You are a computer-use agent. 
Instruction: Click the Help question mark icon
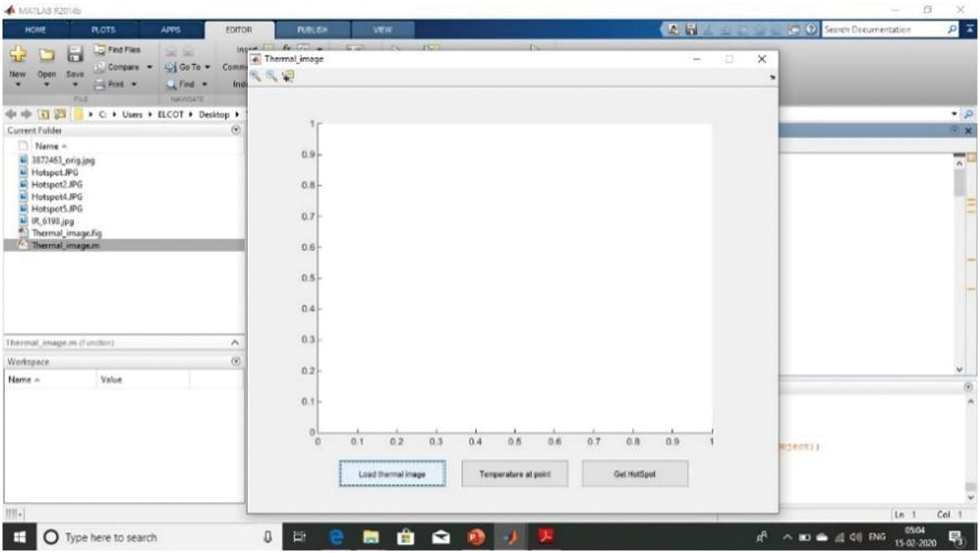click(811, 30)
